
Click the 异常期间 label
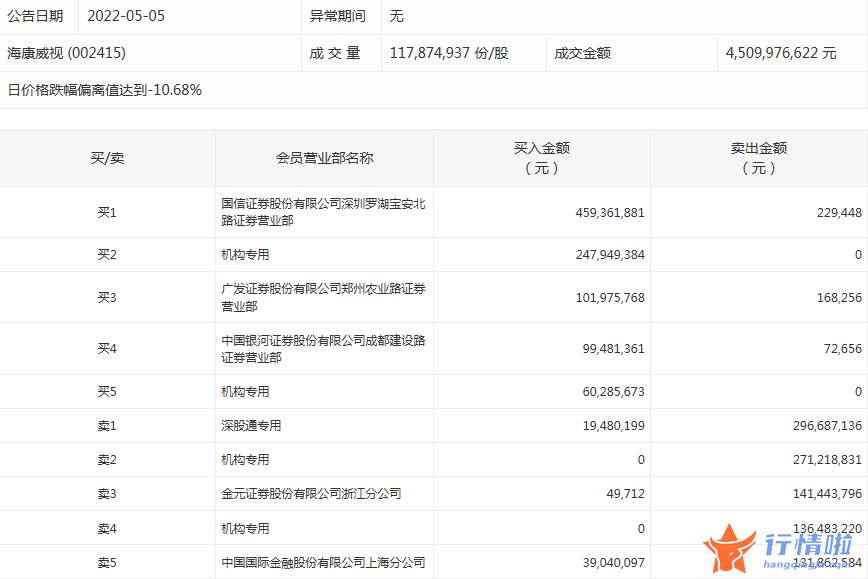(x=338, y=16)
